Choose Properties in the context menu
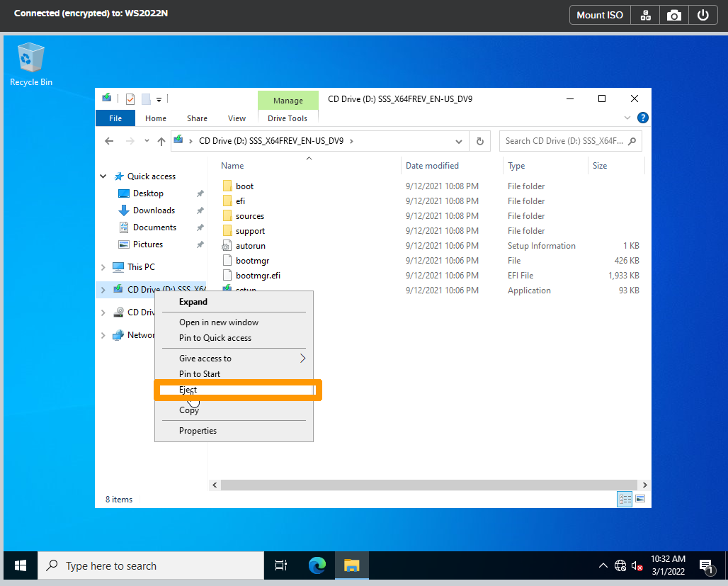The width and height of the screenshot is (728, 586). (198, 431)
